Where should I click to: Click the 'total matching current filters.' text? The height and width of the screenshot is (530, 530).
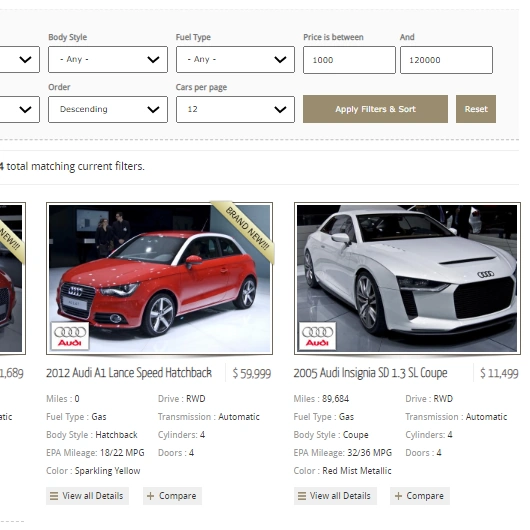[x=76, y=166]
